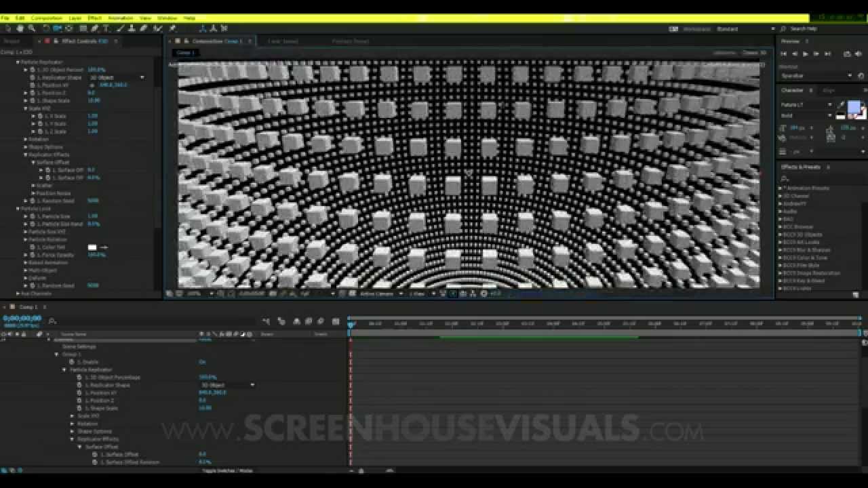Image resolution: width=868 pixels, height=488 pixels.
Task: Click the first switch icon right of timeline search
Action: point(266,321)
